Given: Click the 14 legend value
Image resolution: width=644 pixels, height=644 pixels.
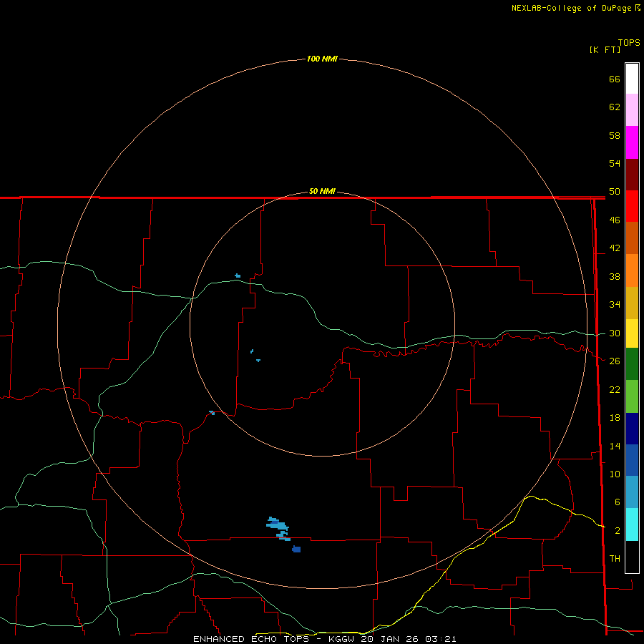Looking at the screenshot, I should pyautogui.click(x=615, y=446).
